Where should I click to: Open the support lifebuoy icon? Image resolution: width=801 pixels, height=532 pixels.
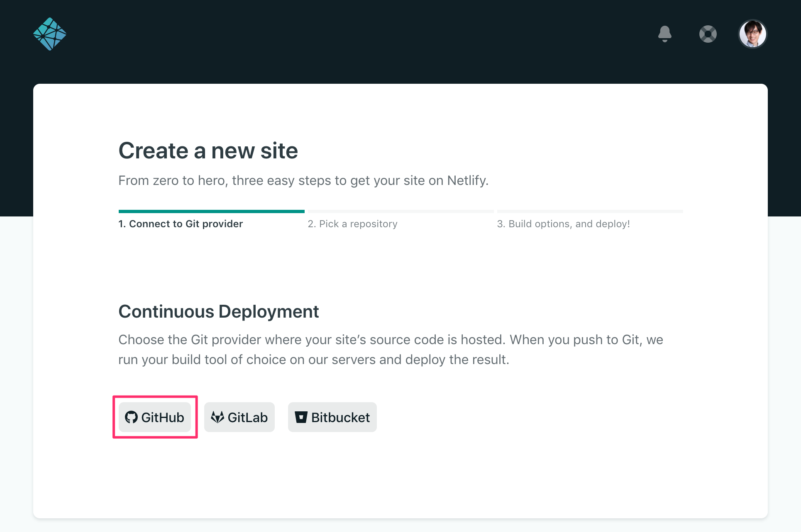(x=708, y=34)
